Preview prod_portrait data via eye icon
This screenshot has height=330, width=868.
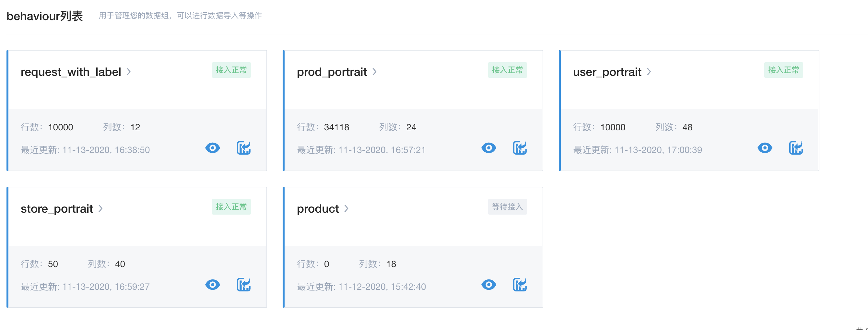click(x=488, y=148)
